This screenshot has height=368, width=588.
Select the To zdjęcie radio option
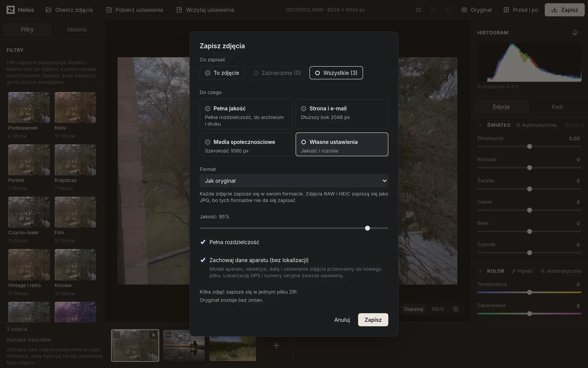tap(222, 73)
